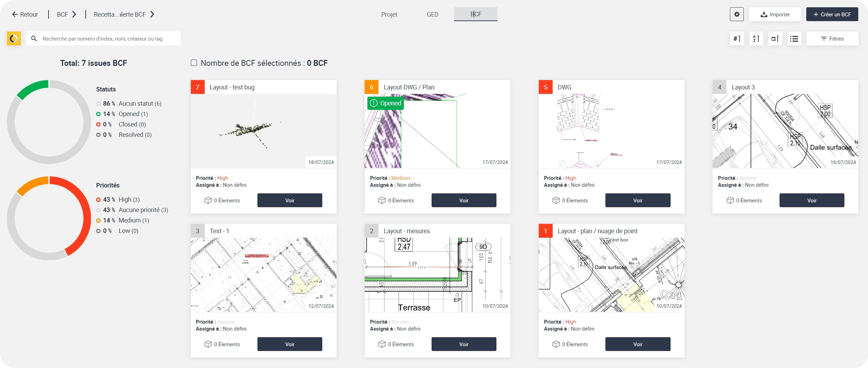The width and height of the screenshot is (868, 368).
Task: Click the Importer button
Action: (x=775, y=15)
